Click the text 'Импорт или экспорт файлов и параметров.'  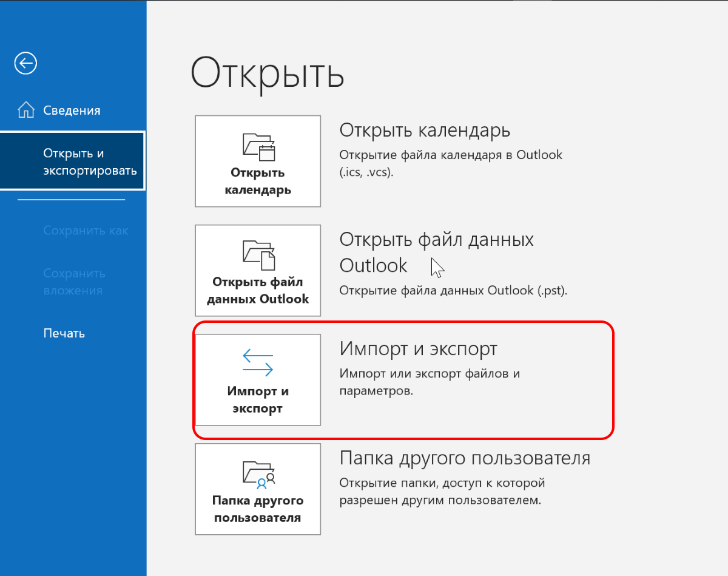pyautogui.click(x=430, y=382)
